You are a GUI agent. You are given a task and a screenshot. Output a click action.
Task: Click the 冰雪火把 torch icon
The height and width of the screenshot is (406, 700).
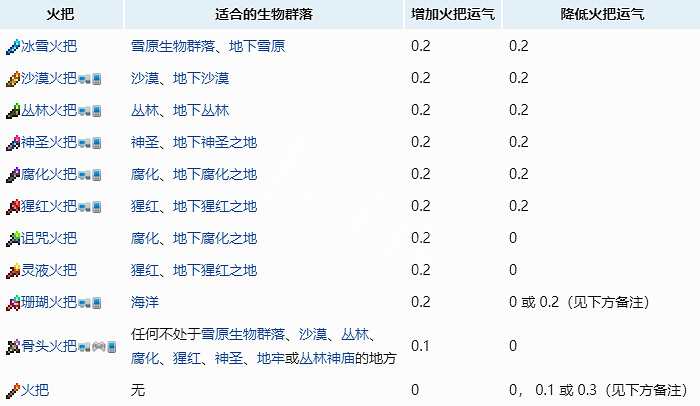tap(13, 46)
